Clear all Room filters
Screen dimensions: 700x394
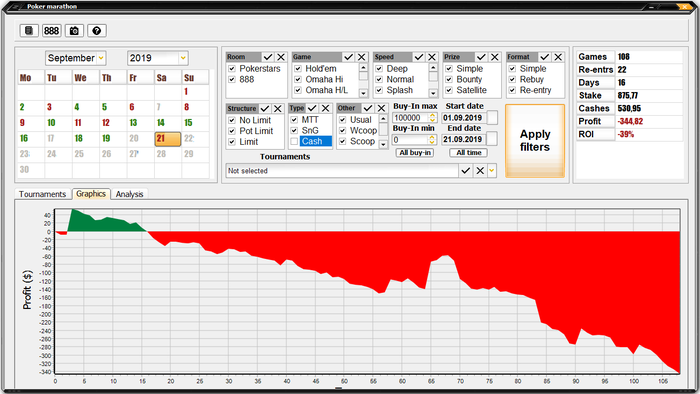tap(281, 57)
